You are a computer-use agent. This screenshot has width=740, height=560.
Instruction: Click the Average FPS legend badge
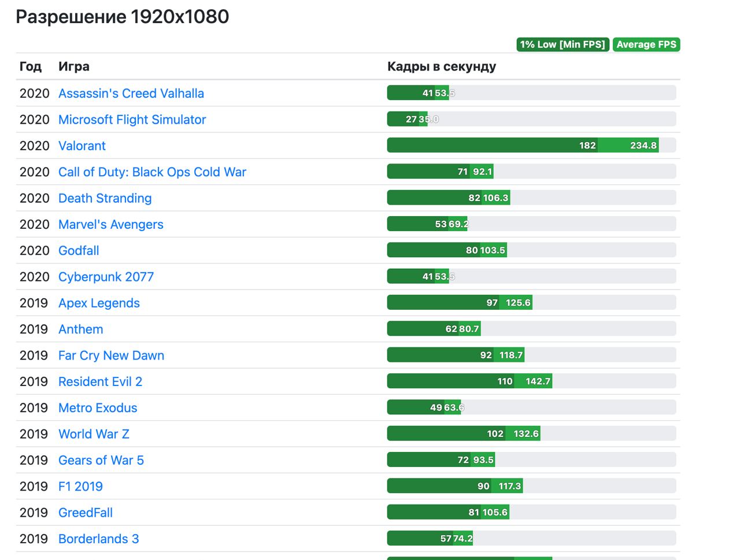646,44
